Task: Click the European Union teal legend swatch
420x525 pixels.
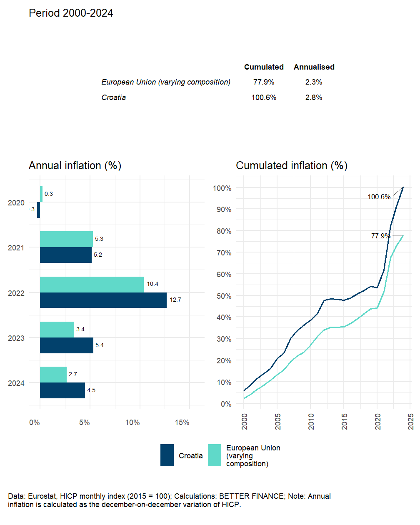Action: (215, 455)
